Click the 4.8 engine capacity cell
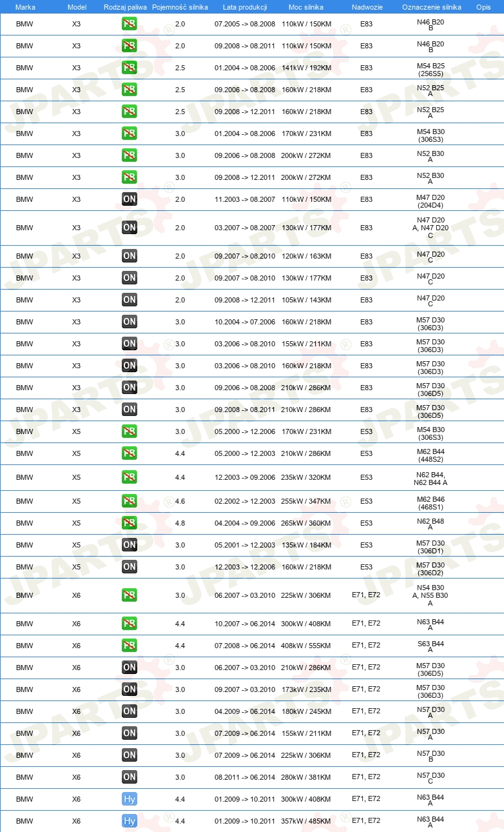Screen dimensions: 504x832 [x=180, y=523]
